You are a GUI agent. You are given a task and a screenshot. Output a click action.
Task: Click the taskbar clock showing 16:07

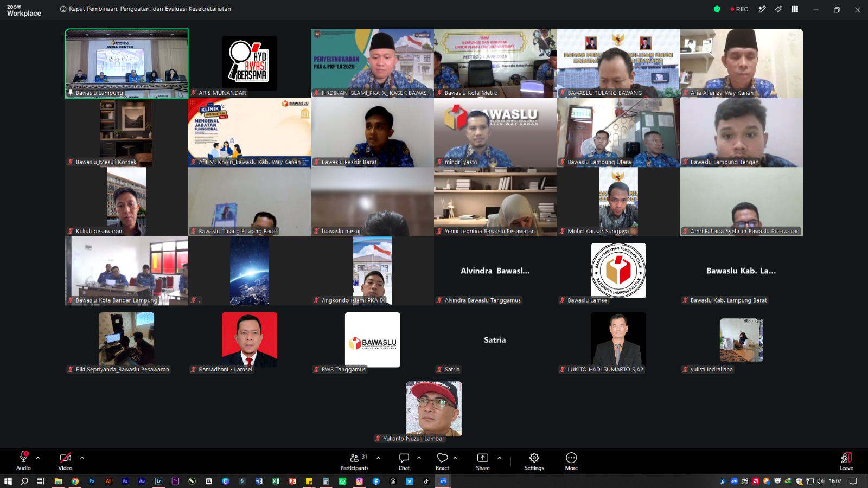tap(835, 481)
